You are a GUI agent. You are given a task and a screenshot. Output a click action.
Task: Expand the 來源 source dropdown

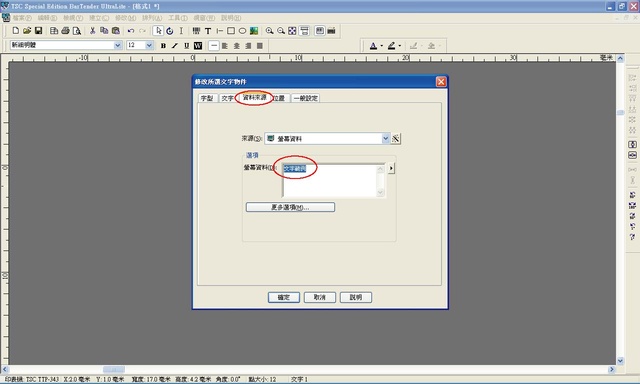[386, 139]
